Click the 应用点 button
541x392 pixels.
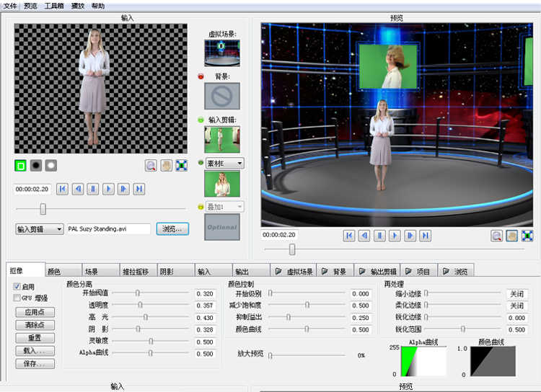click(x=35, y=312)
